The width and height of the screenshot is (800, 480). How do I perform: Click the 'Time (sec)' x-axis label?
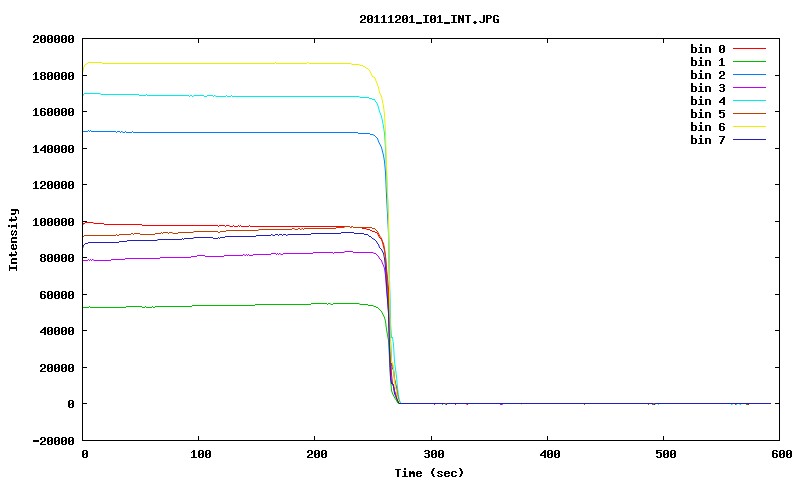tap(429, 473)
